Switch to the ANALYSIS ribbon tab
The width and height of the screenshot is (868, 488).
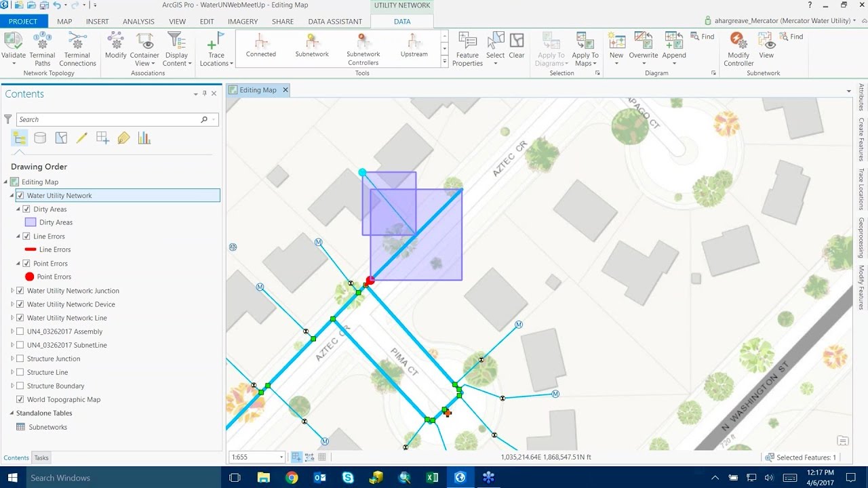click(x=138, y=21)
